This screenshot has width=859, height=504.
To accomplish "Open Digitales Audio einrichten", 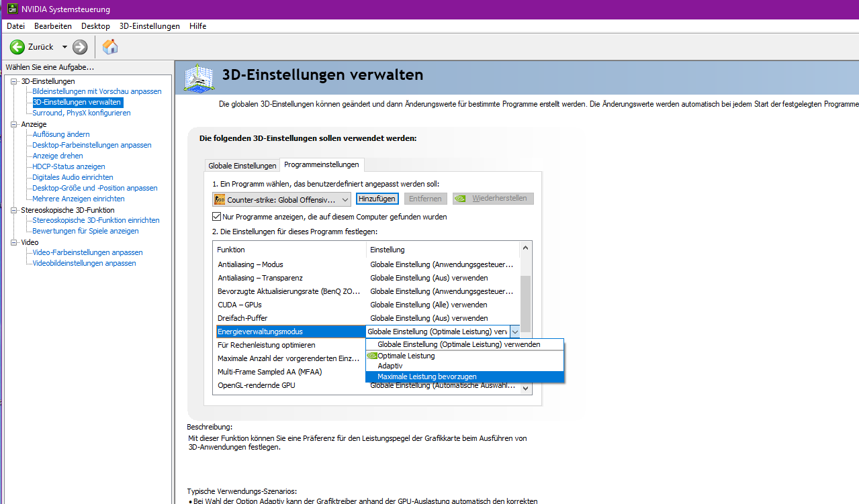I will [x=73, y=177].
